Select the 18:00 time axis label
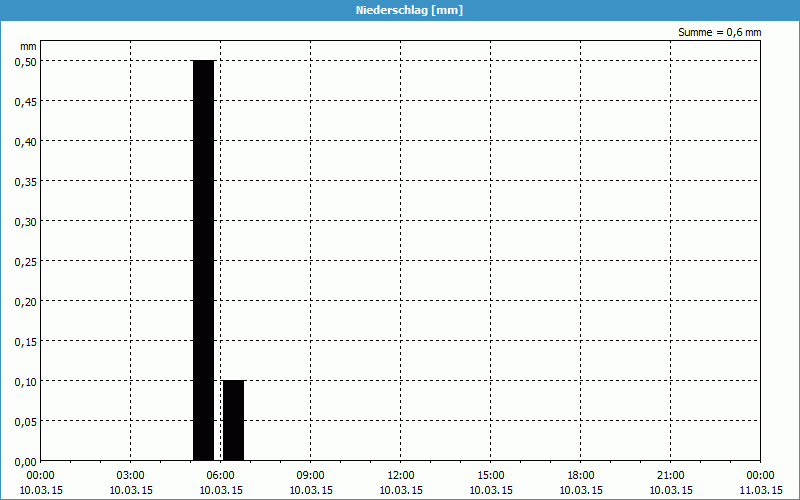This screenshot has height=500, width=800. tap(580, 475)
